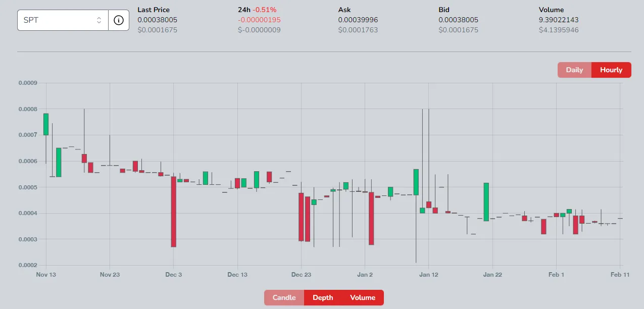Click the red change value -0.00000195
644x309 pixels.
pos(259,20)
